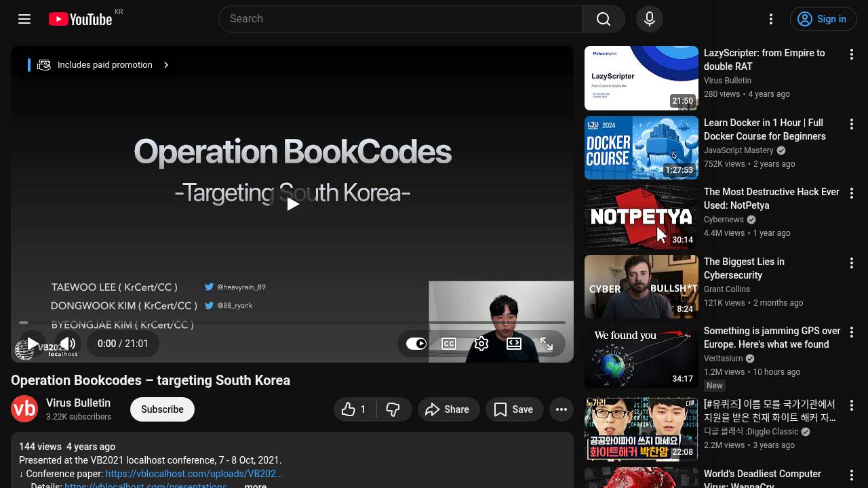Open Learn Docker in 1 Hour title
The height and width of the screenshot is (488, 868).
(764, 129)
